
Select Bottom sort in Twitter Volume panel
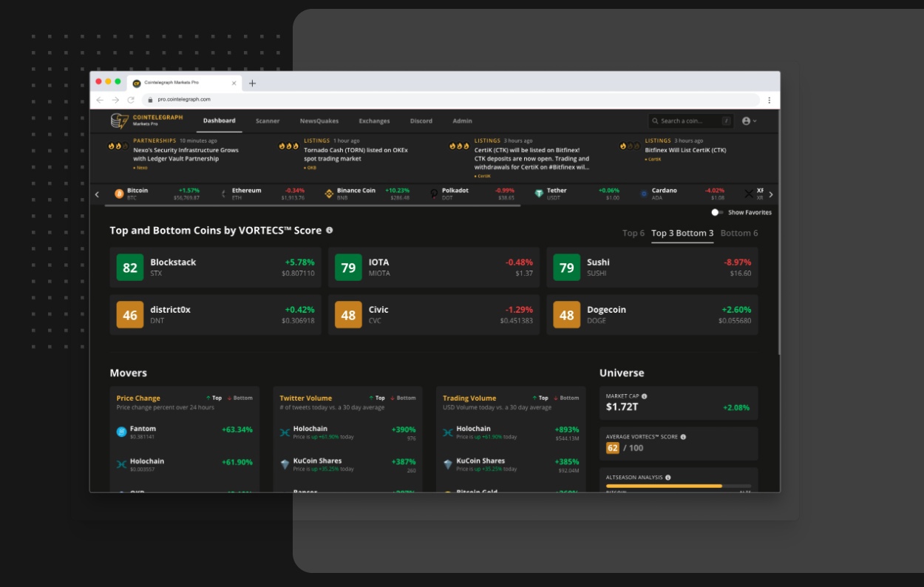pos(403,398)
